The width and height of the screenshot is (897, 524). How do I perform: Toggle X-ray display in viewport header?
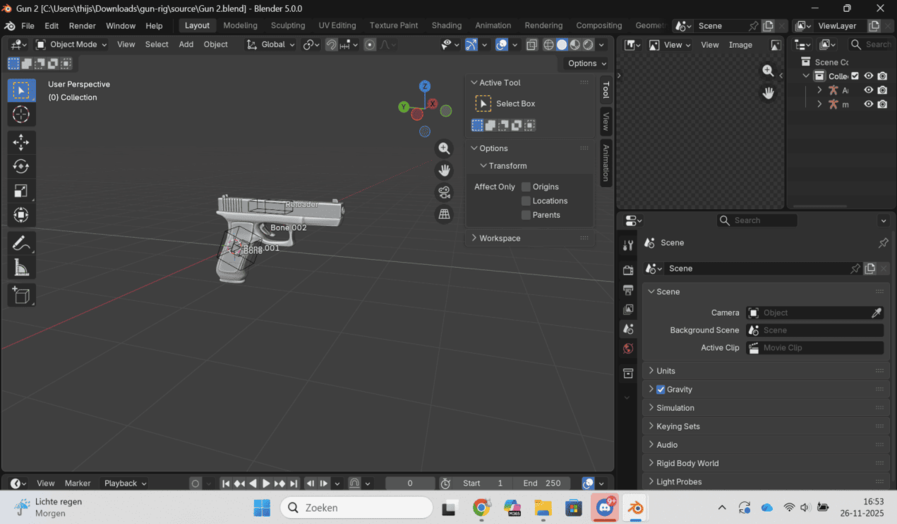point(531,45)
